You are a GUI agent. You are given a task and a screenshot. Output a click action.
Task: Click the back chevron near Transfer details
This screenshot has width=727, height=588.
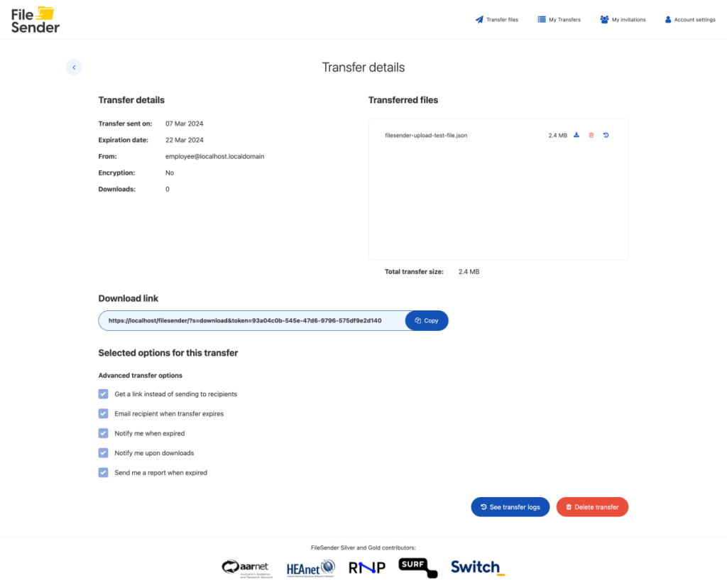74,67
